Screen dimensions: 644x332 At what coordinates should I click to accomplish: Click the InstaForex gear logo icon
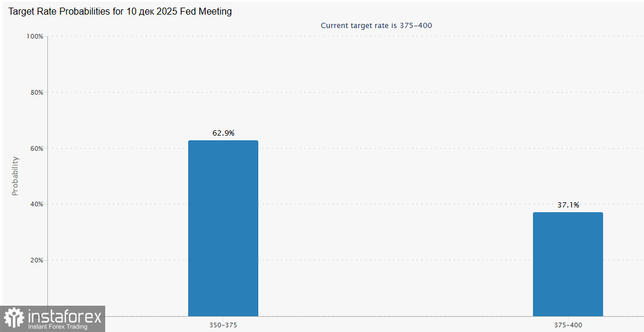tap(14, 319)
